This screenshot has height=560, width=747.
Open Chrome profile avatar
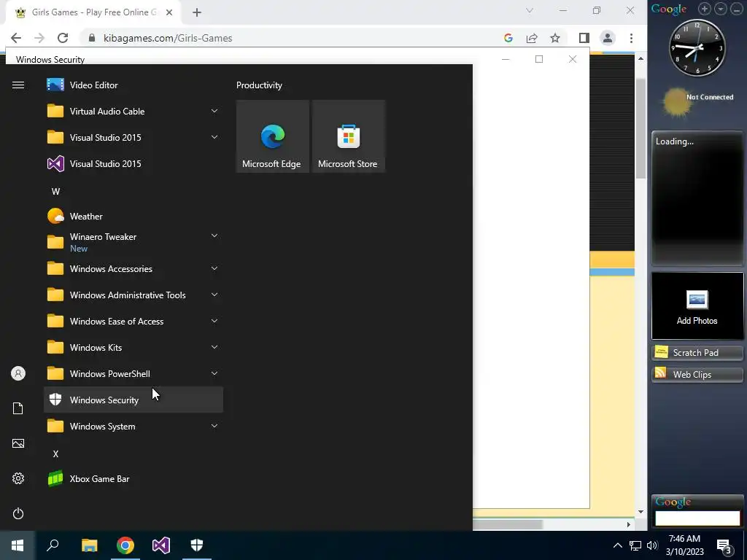608,38
